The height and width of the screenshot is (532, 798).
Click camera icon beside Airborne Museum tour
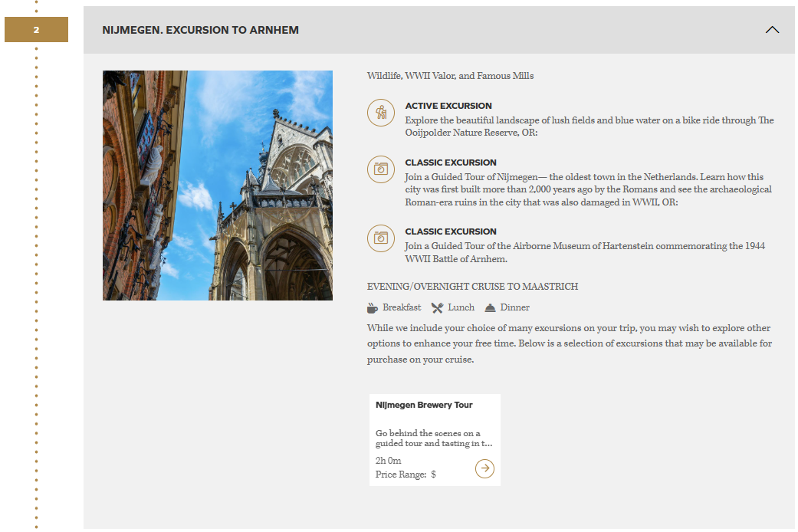tap(381, 238)
